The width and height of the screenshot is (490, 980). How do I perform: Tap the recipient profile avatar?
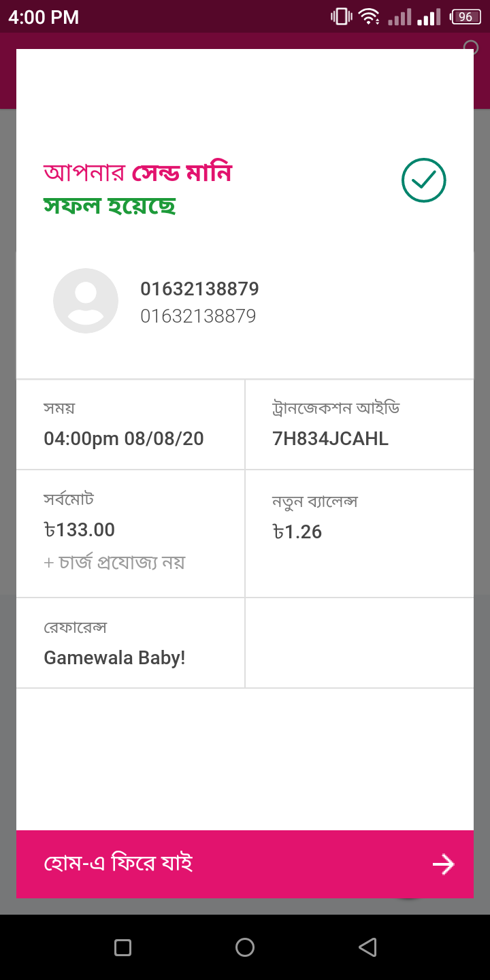tap(86, 301)
